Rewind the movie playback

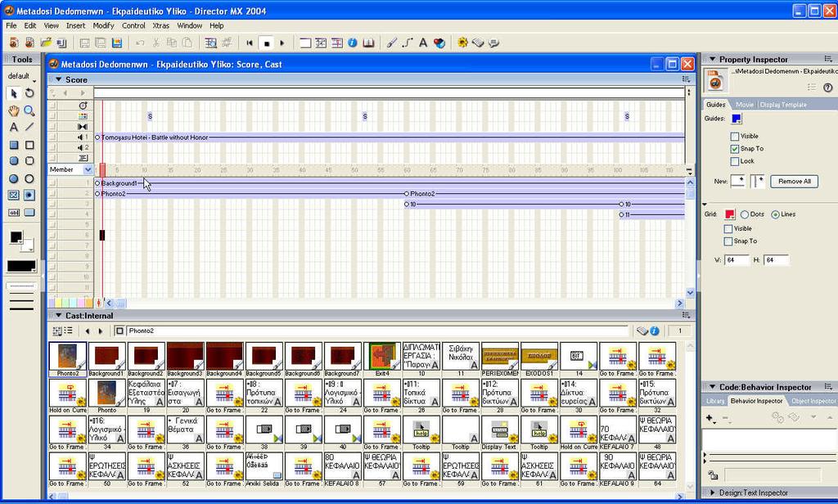(249, 43)
